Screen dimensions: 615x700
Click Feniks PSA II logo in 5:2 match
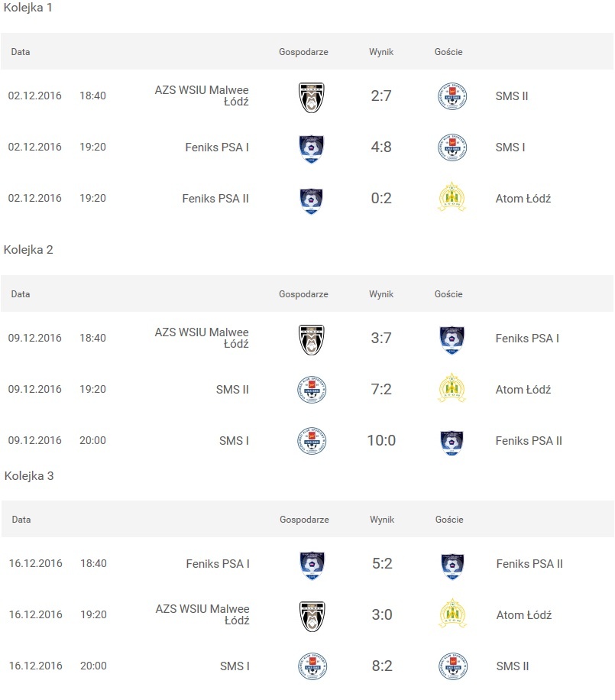453,564
